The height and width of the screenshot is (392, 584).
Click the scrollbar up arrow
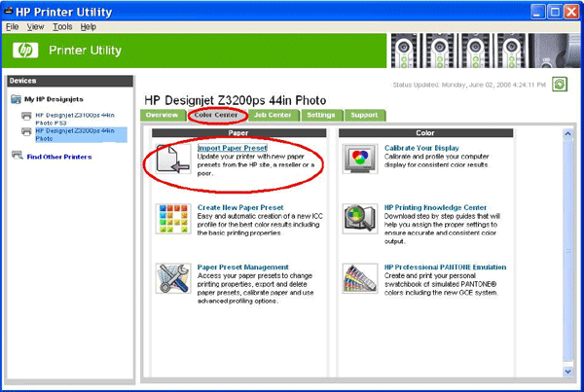tap(567, 133)
